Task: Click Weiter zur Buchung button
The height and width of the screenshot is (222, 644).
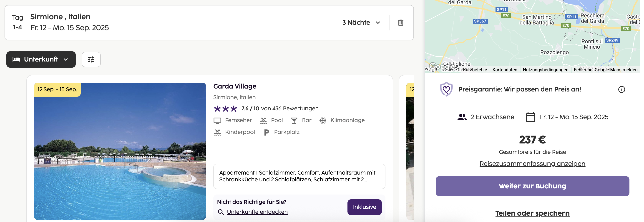Action: pos(532,186)
